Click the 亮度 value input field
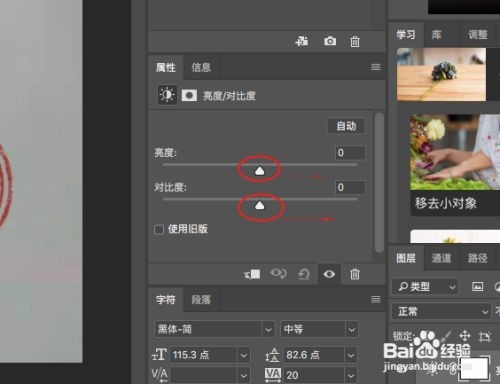The height and width of the screenshot is (384, 500). point(350,153)
